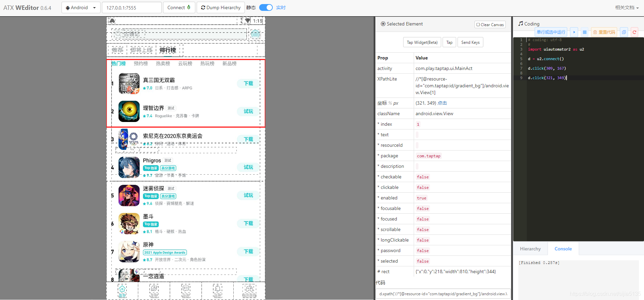
Task: Tap the Sonic Tokyo 2020 game icon
Action: (129, 139)
